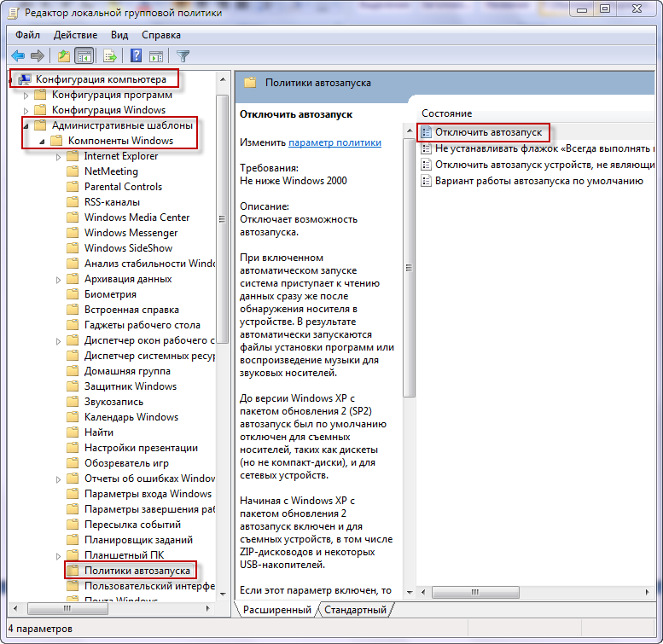663x644 pixels.
Task: Click the tree pane scroll down arrow
Action: (x=223, y=595)
